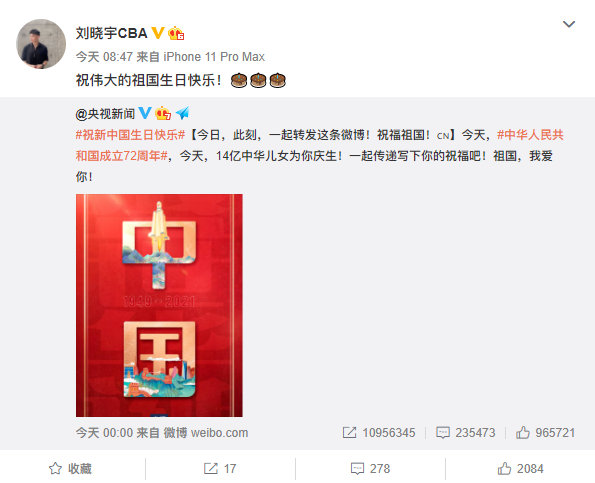Enlarge the red 中国 poster image
The height and width of the screenshot is (483, 595).
[159, 305]
